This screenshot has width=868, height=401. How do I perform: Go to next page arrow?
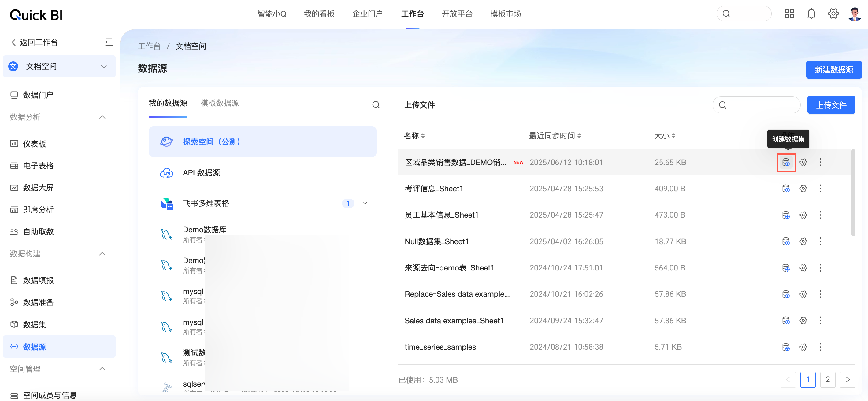click(x=848, y=379)
